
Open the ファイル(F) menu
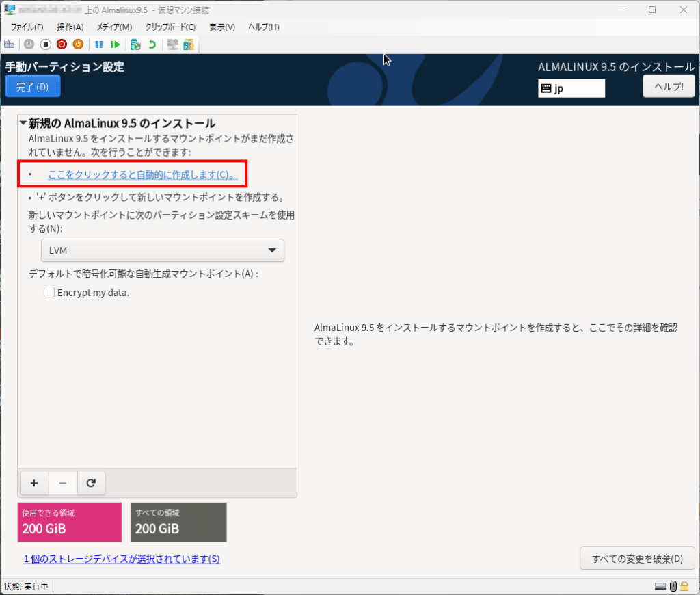(x=27, y=27)
